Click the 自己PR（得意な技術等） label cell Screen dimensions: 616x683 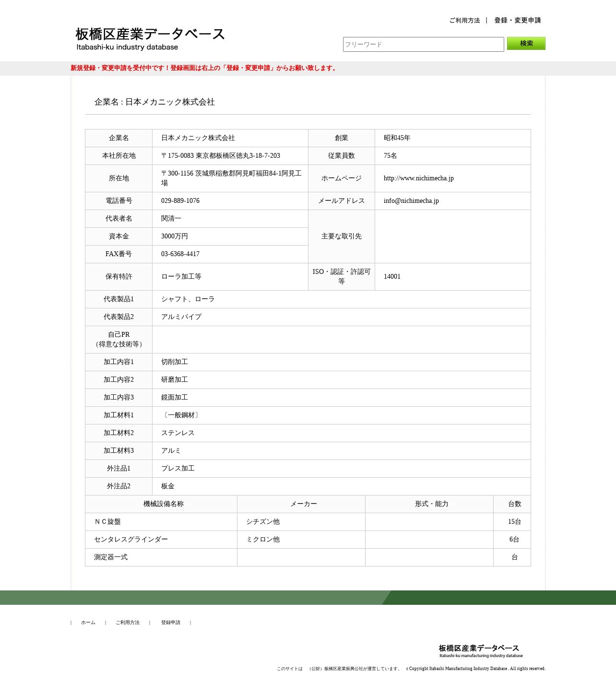pos(119,340)
